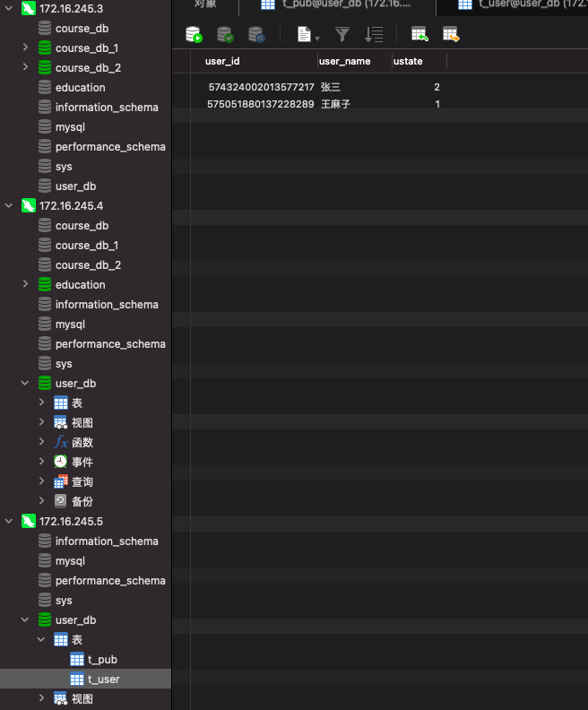This screenshot has height=710, width=588.
Task: Select the ustate value 1 cell
Action: coord(437,104)
